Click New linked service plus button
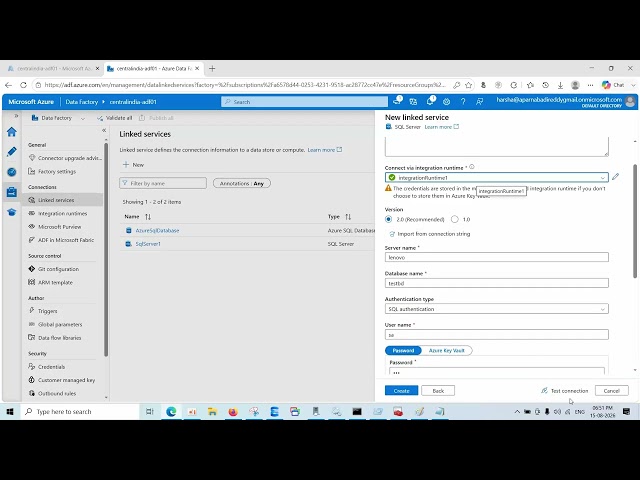 pos(133,165)
